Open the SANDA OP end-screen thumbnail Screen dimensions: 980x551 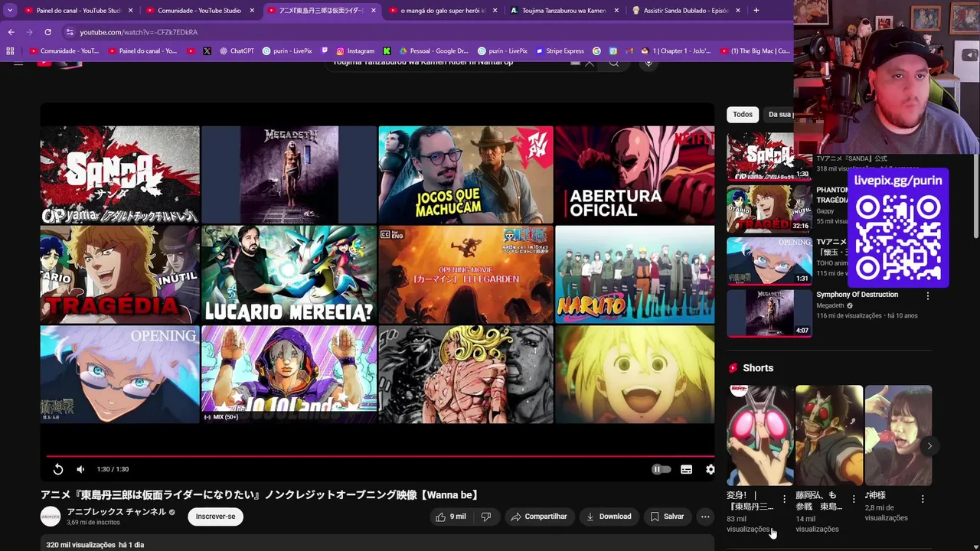point(119,174)
